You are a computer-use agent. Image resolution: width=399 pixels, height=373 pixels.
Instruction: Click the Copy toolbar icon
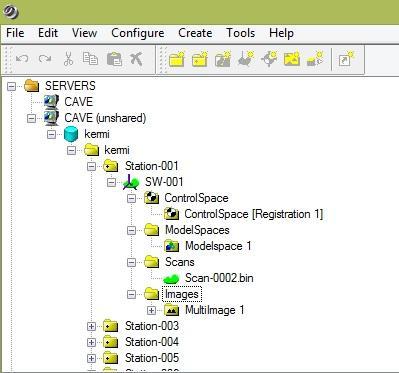tap(90, 59)
